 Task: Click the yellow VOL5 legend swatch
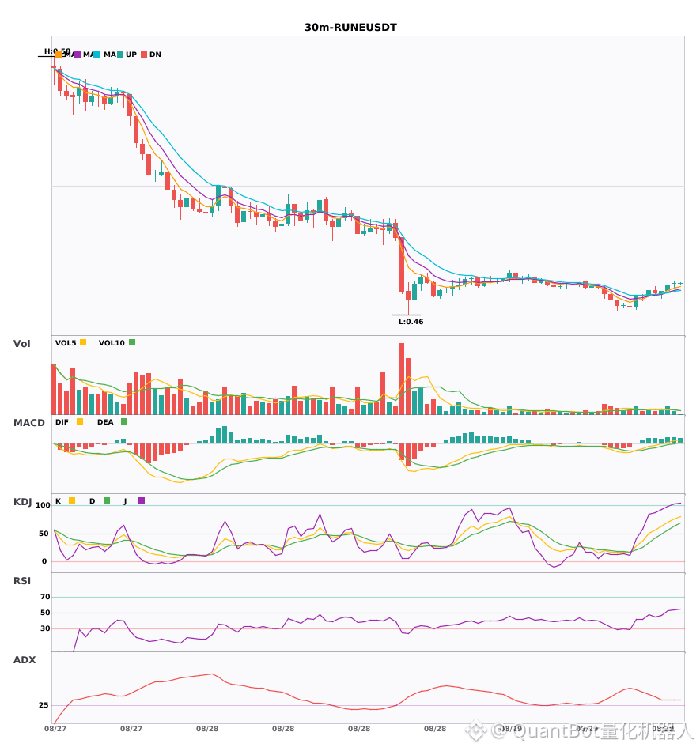[83, 342]
